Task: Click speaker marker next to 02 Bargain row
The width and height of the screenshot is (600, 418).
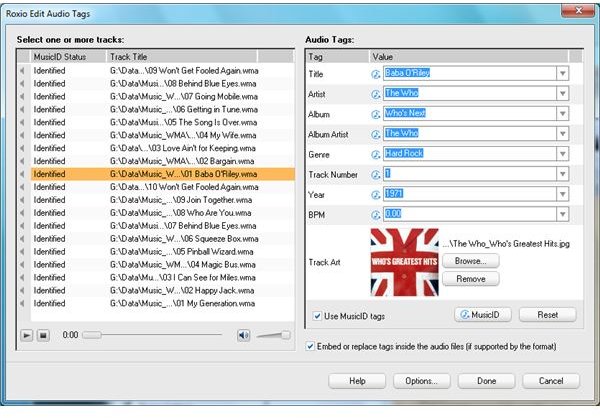Action: tap(23, 161)
